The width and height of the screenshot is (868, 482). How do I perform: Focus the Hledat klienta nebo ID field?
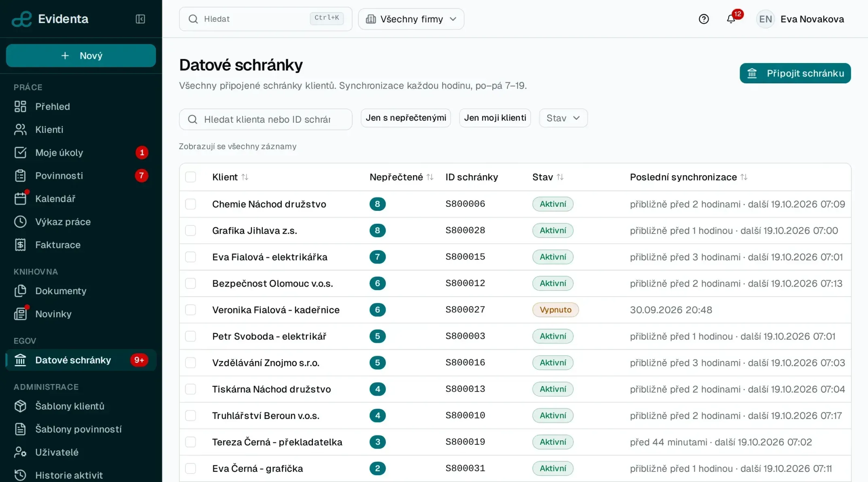click(266, 119)
